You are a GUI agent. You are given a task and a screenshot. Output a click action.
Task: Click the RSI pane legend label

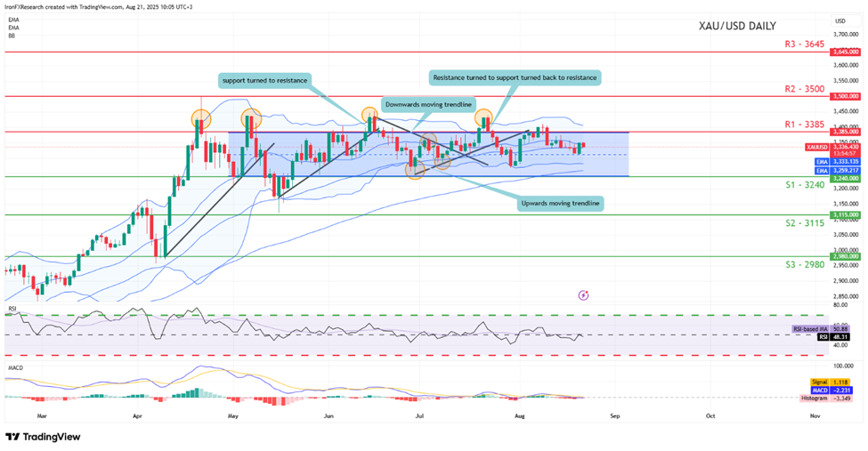click(12, 309)
